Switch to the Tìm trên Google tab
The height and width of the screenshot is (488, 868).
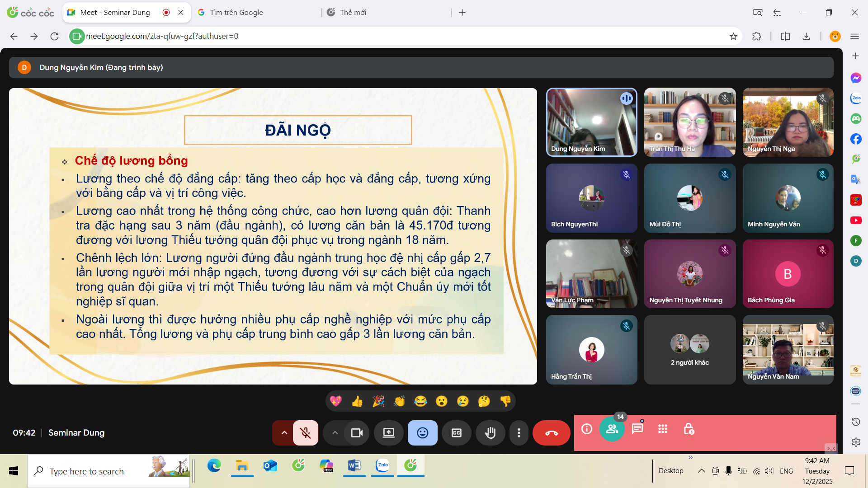click(x=236, y=13)
